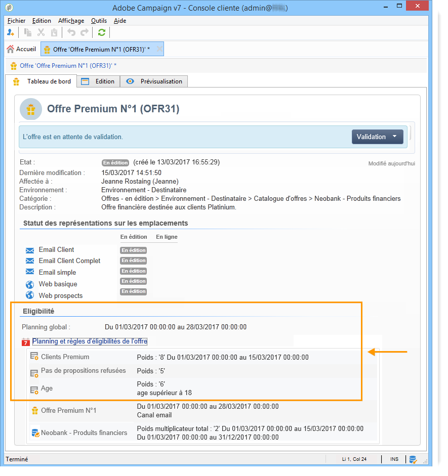Viewport: 448px width, 476px height.
Task: Click the Web prospects globe icon
Action: tap(30, 295)
